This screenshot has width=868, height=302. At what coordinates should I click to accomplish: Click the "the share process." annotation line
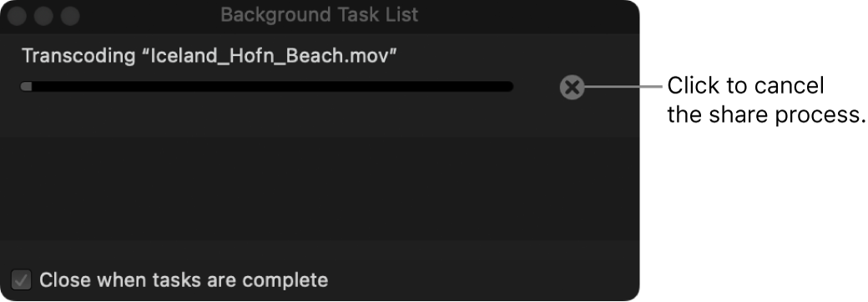click(766, 114)
